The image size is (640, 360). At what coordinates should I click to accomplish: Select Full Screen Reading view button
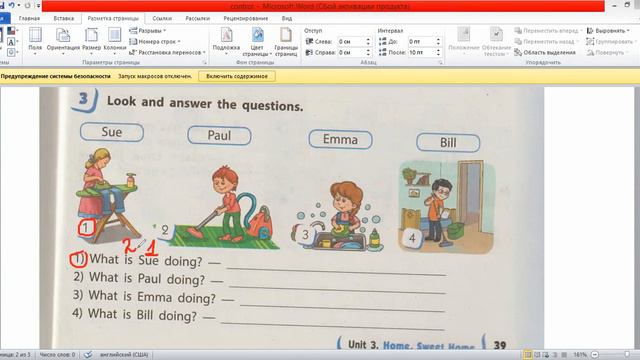tap(537, 355)
